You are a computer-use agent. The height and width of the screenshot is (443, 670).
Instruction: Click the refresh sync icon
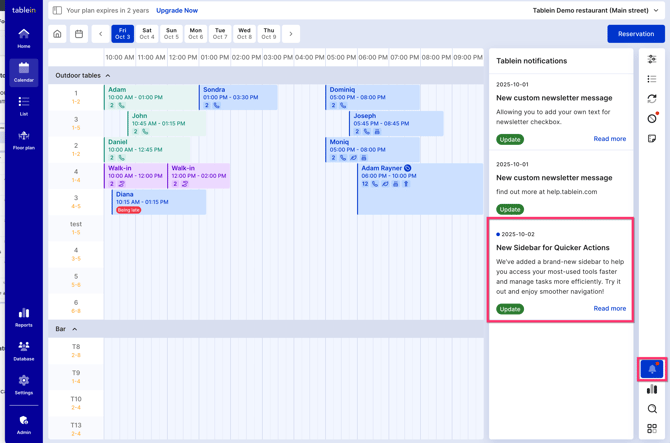click(x=652, y=99)
